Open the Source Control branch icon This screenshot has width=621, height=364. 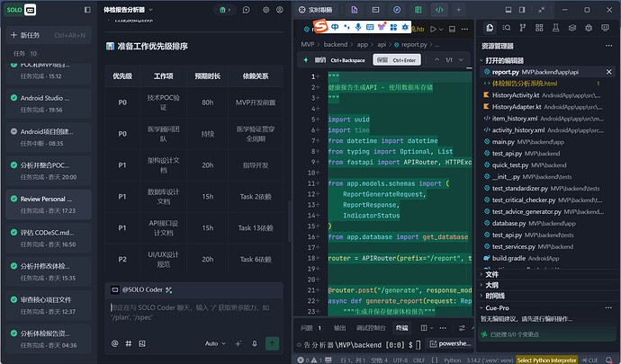coord(523,27)
